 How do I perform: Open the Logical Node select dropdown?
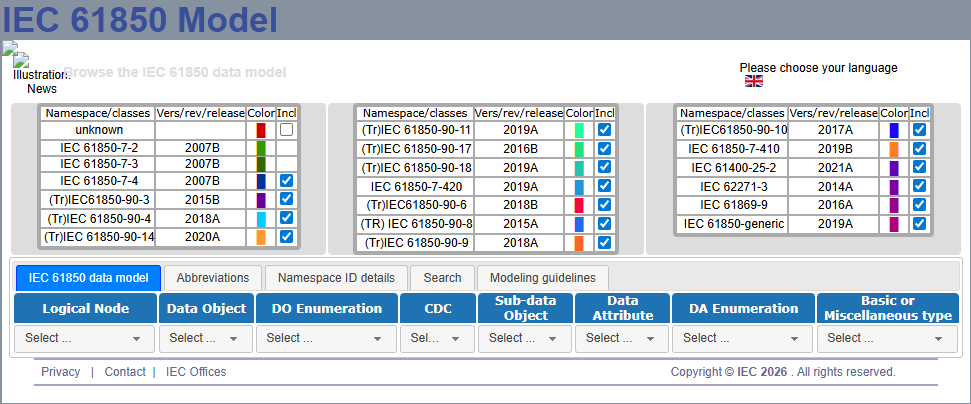pyautogui.click(x=84, y=339)
